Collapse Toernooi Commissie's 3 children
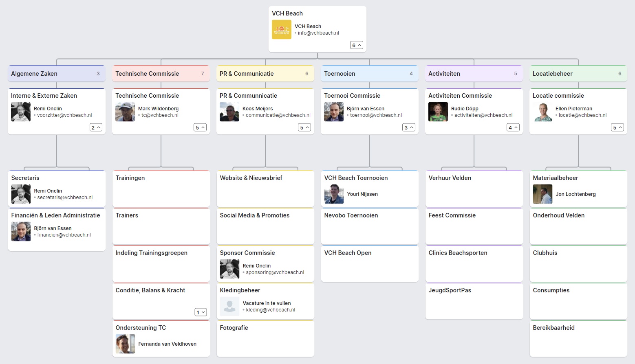 tap(409, 127)
